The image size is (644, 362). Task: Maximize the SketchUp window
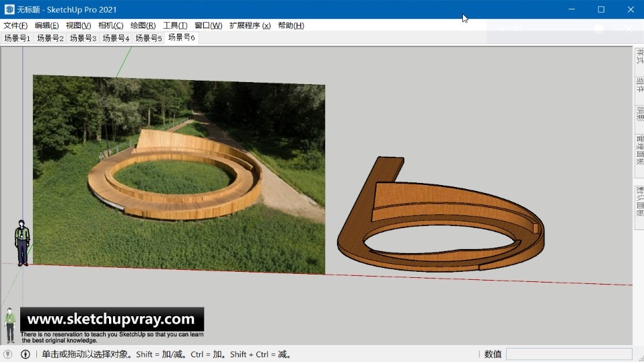(x=601, y=9)
